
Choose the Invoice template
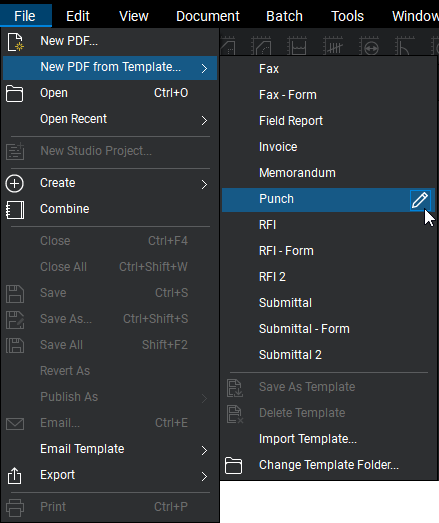click(278, 147)
